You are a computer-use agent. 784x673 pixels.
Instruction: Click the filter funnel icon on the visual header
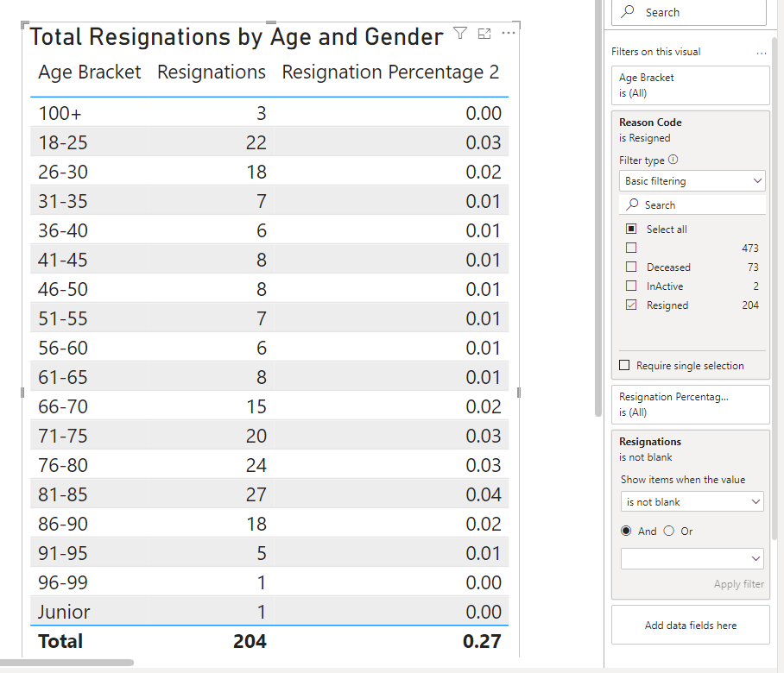coord(460,34)
